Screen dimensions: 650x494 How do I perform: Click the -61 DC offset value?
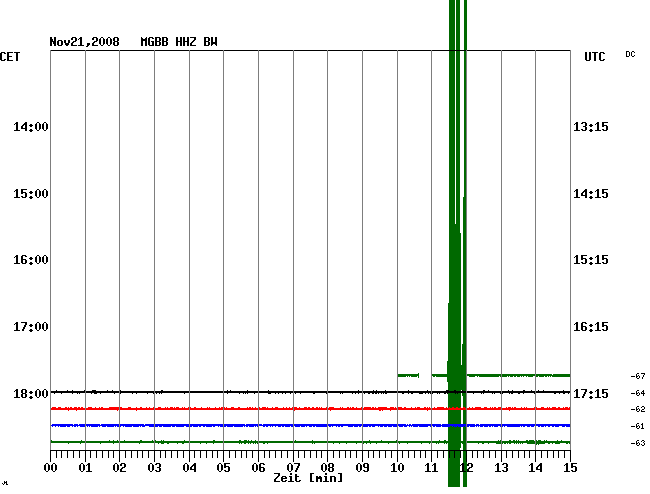638,426
